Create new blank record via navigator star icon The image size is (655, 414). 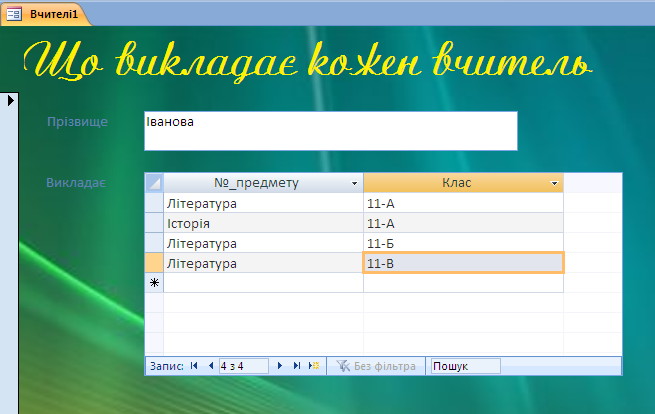(x=314, y=366)
